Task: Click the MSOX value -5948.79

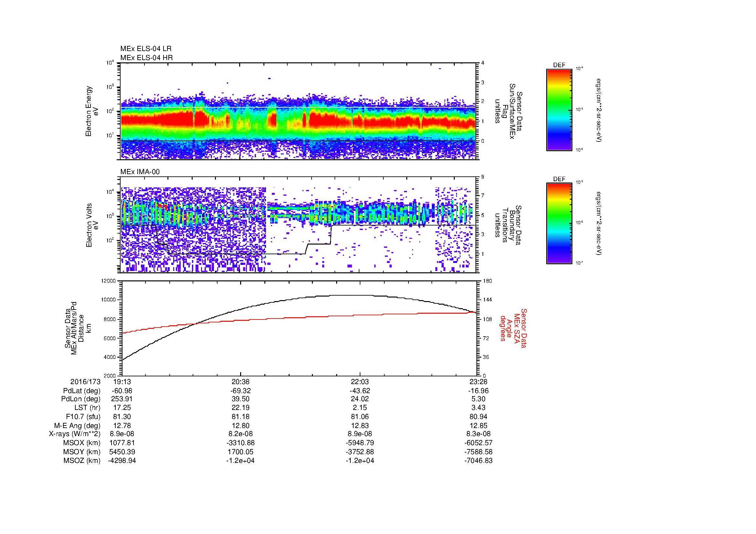Action: point(360,443)
